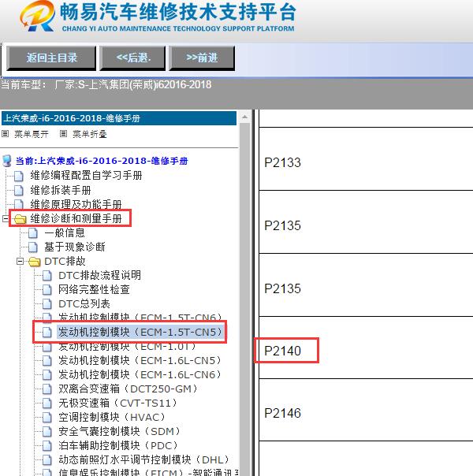Click page icon of 网络完整性检查
The height and width of the screenshot is (476, 473).
tap(47, 290)
